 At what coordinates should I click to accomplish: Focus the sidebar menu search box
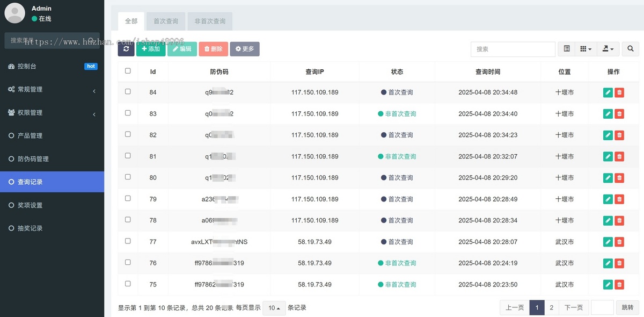52,40
